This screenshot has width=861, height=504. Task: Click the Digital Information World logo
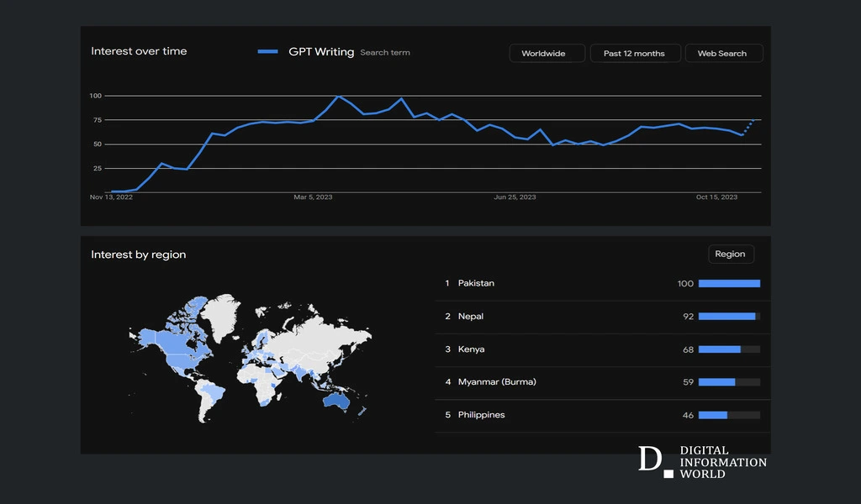pos(702,462)
